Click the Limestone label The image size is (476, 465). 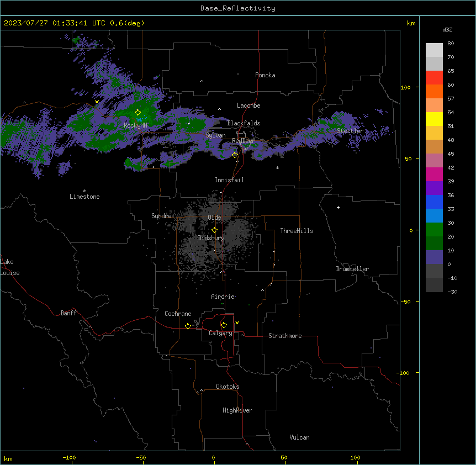pyautogui.click(x=84, y=197)
